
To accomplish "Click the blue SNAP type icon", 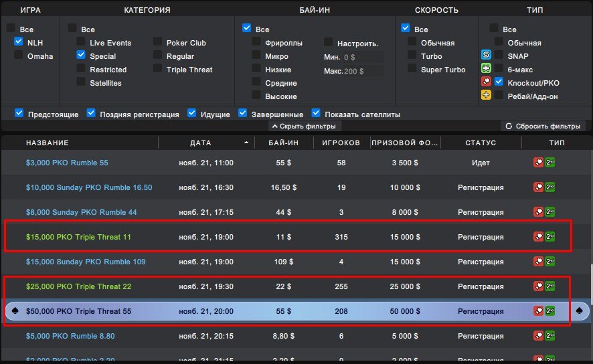I will [x=487, y=56].
